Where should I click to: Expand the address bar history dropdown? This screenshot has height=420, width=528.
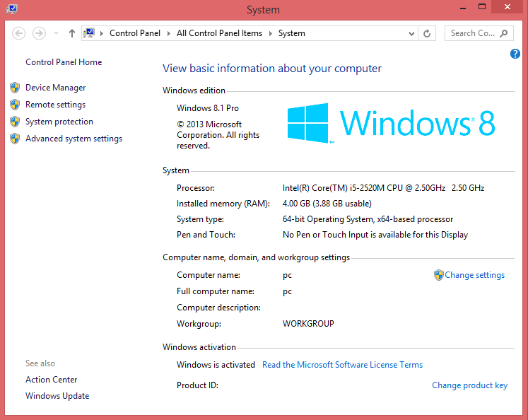[x=412, y=33]
